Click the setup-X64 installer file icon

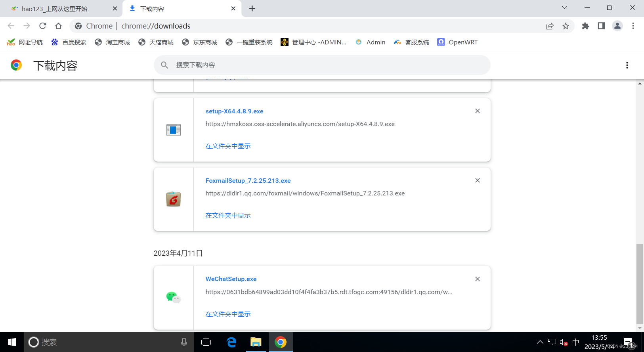coord(174,130)
